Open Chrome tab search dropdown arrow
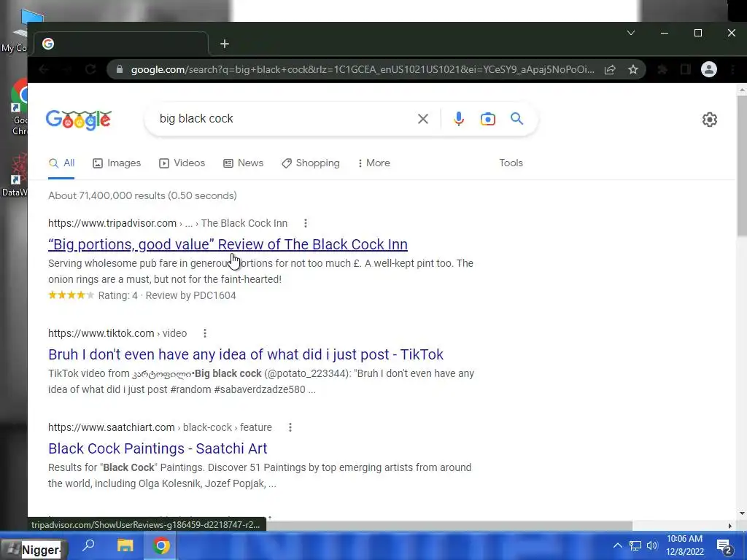Image resolution: width=747 pixels, height=560 pixels. (x=631, y=33)
